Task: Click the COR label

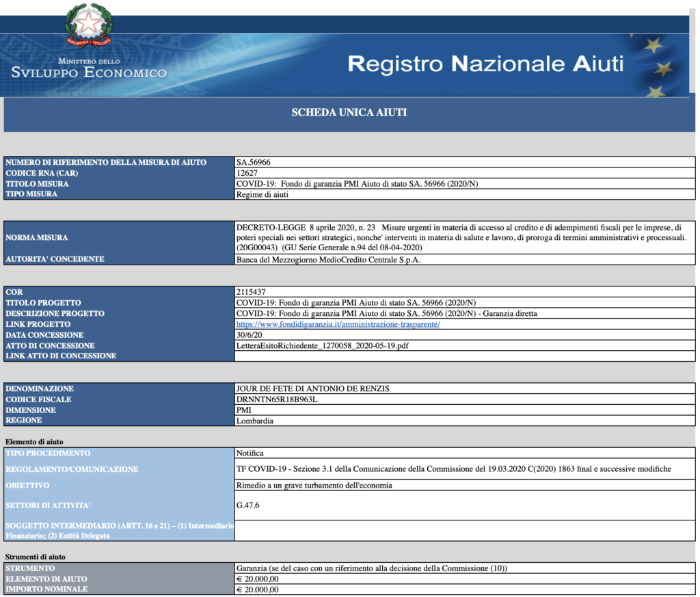Action: [x=14, y=292]
